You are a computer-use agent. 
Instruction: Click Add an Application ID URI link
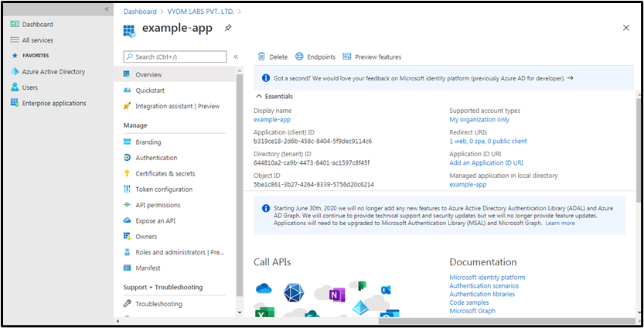(486, 162)
